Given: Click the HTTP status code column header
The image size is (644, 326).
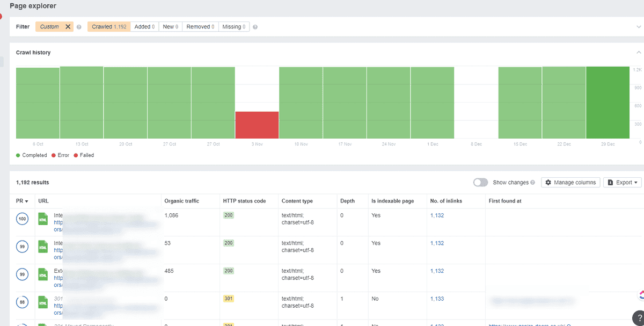Looking at the screenshot, I should [245, 201].
